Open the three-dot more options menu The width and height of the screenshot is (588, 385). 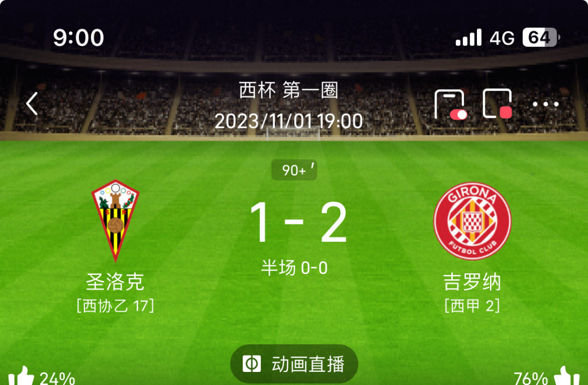tap(546, 104)
